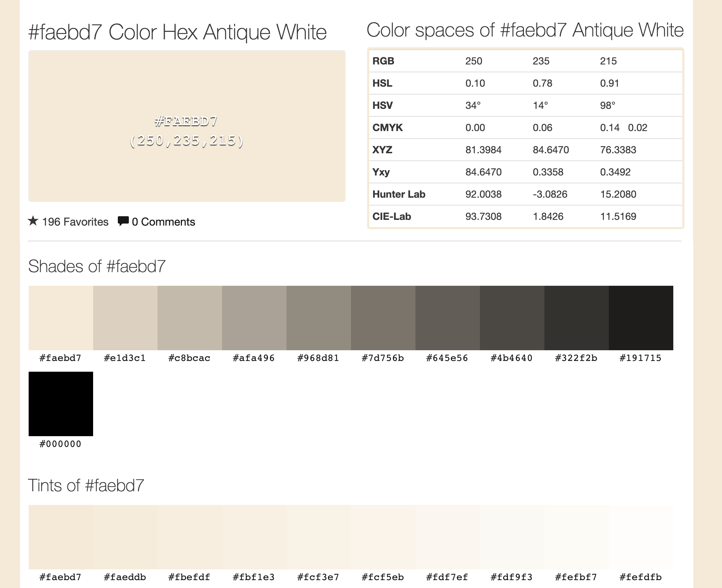
Task: Select the #c8bcac shade swatch
Action: click(x=189, y=318)
